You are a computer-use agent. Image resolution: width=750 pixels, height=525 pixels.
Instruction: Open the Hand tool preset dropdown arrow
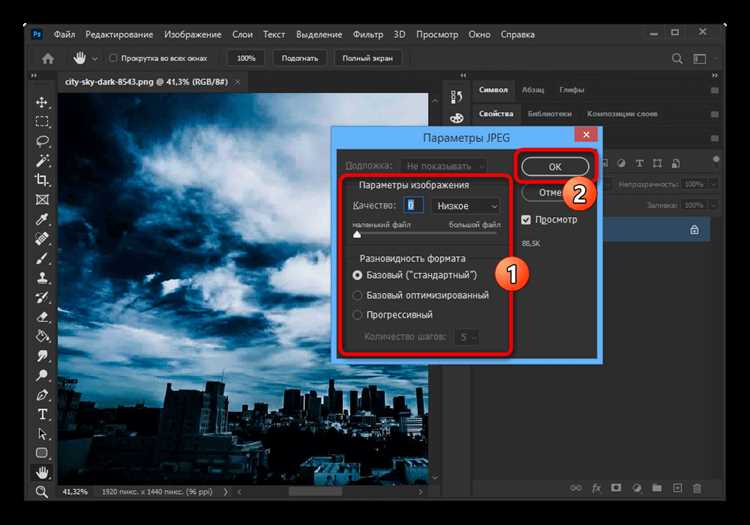point(95,59)
